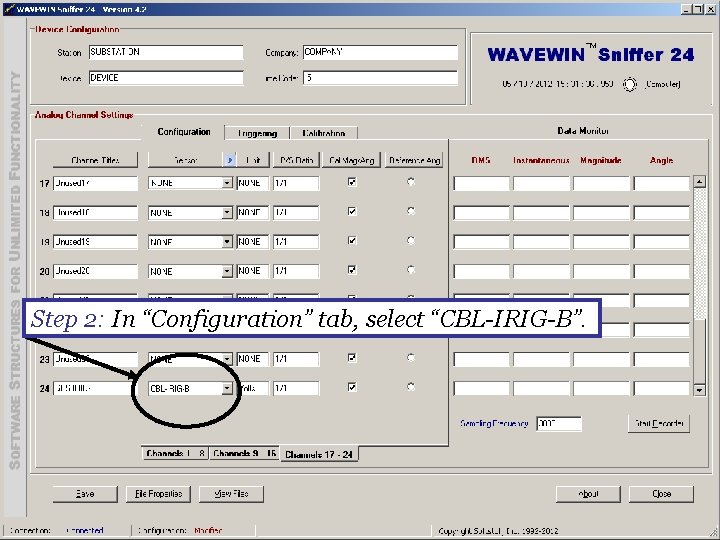Image resolution: width=720 pixels, height=540 pixels.
Task: Toggle Cal Mag/Ang checkbox for channel 23
Action: [x=352, y=357]
